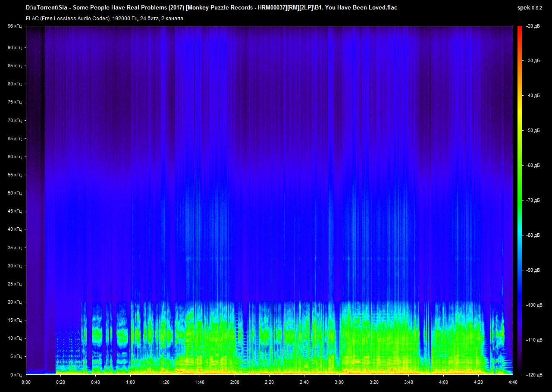Click the spek 0.8.2 version label

530,8
